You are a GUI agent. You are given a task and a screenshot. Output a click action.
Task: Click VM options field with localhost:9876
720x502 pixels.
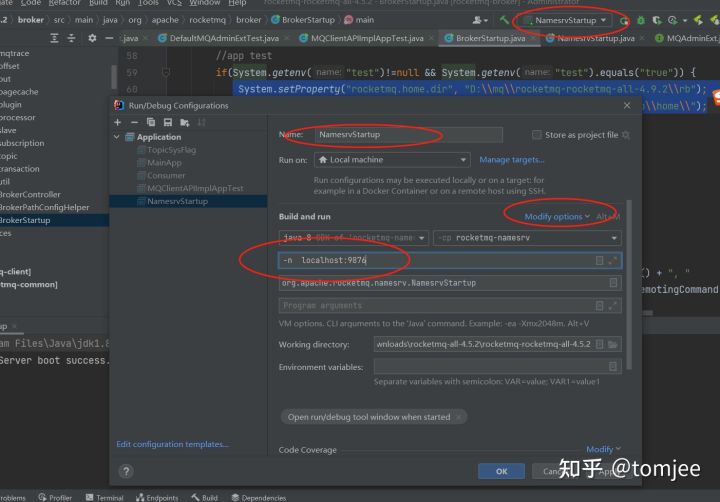[x=450, y=260]
